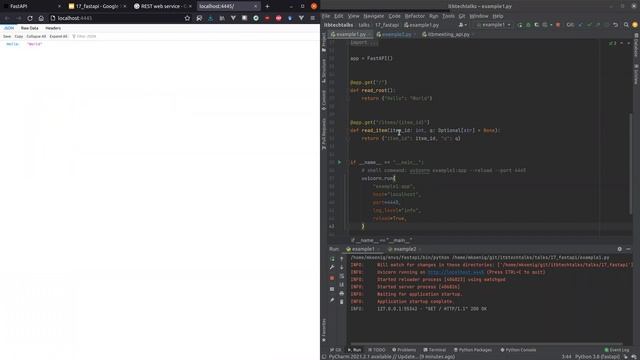Screen dimensions: 640x360
Task: Click the undo/rollback icon in PyCharm toolbar
Action: 616,25
